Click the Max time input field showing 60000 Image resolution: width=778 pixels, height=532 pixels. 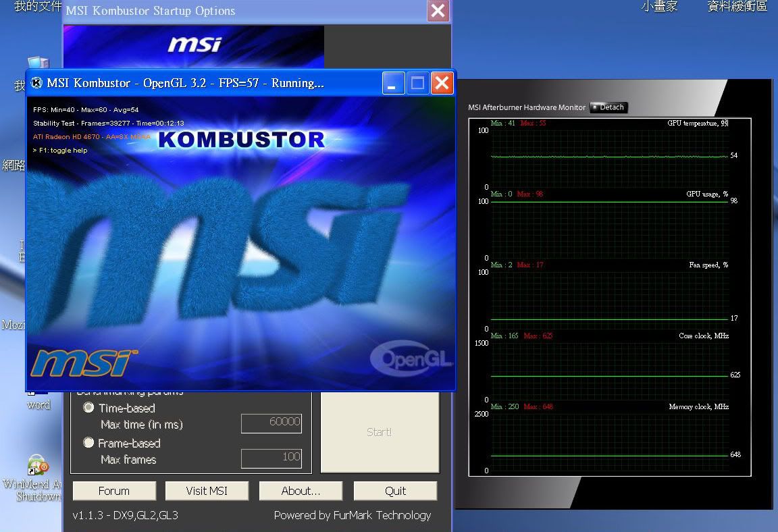(271, 423)
